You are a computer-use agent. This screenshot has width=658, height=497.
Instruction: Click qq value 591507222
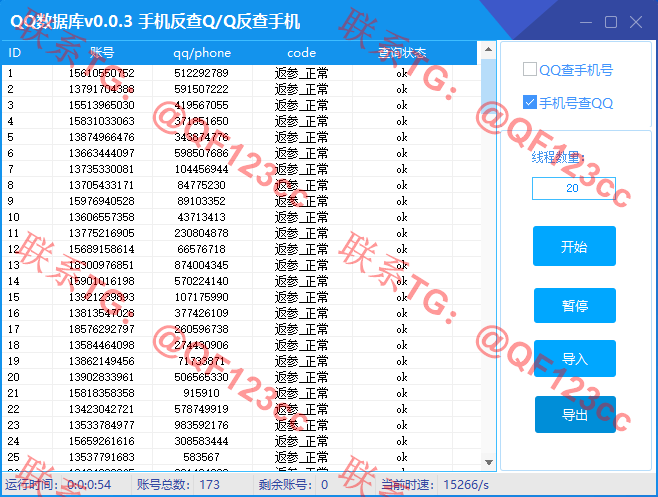click(x=201, y=89)
